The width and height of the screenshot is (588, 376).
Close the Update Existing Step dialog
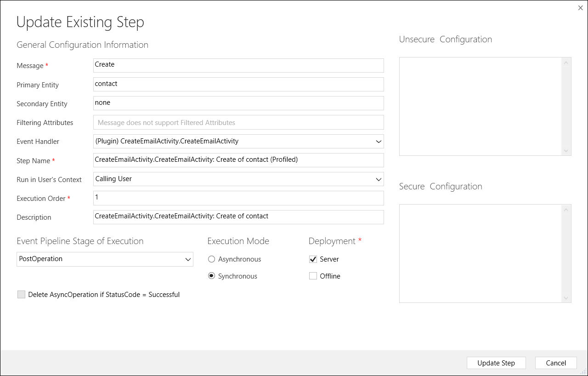point(581,7)
